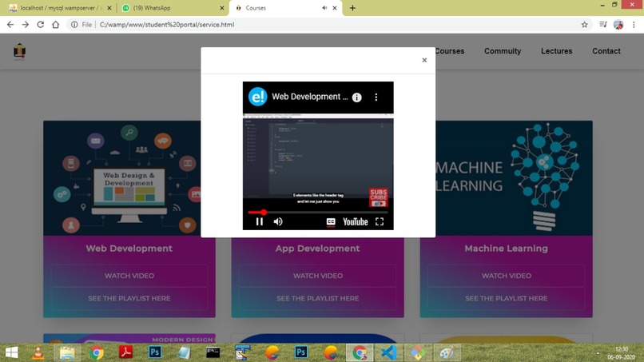Screen dimensions: 644x362
Task: Show hidden system tray icons
Action: click(x=598, y=353)
